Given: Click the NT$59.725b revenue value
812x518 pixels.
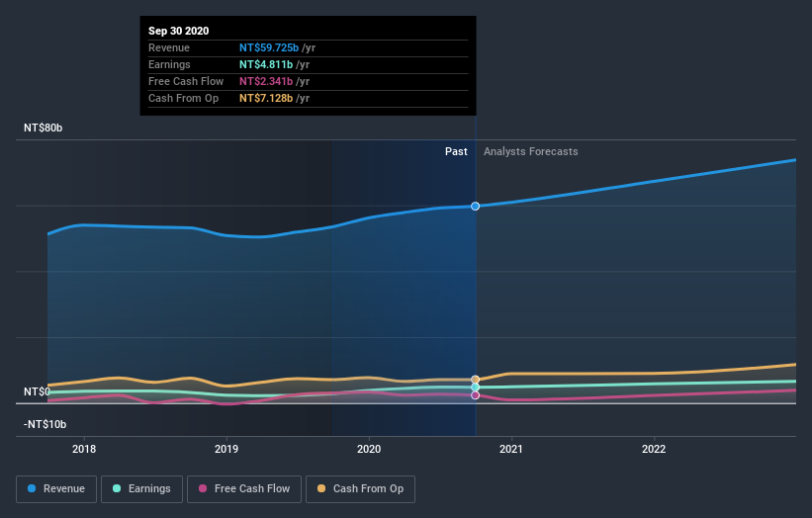Looking at the screenshot, I should 269,47.
